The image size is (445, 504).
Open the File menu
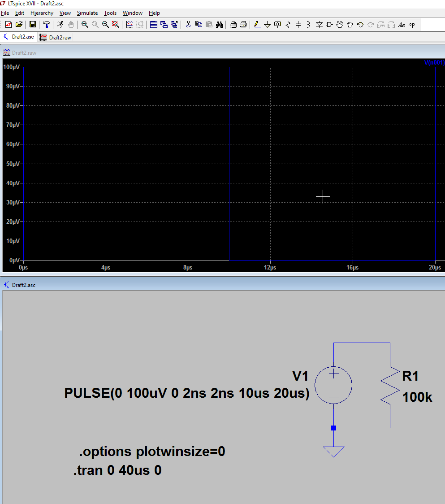[5, 13]
